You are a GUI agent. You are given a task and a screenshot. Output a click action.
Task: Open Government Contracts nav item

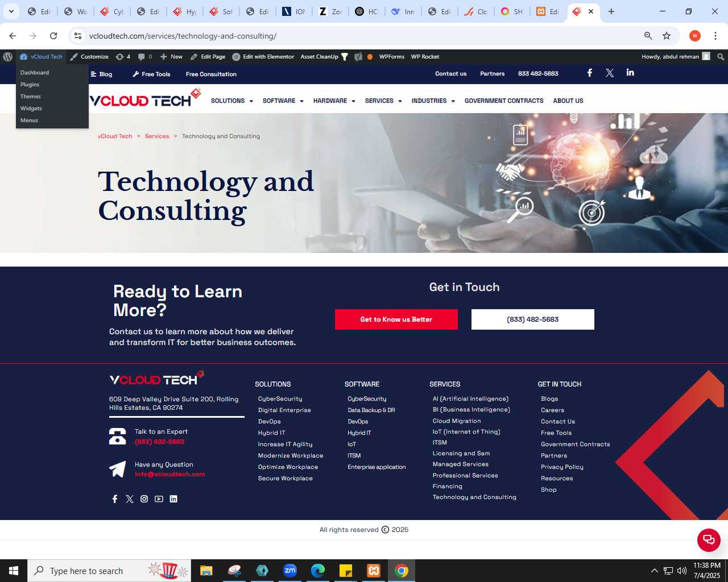pyautogui.click(x=504, y=101)
